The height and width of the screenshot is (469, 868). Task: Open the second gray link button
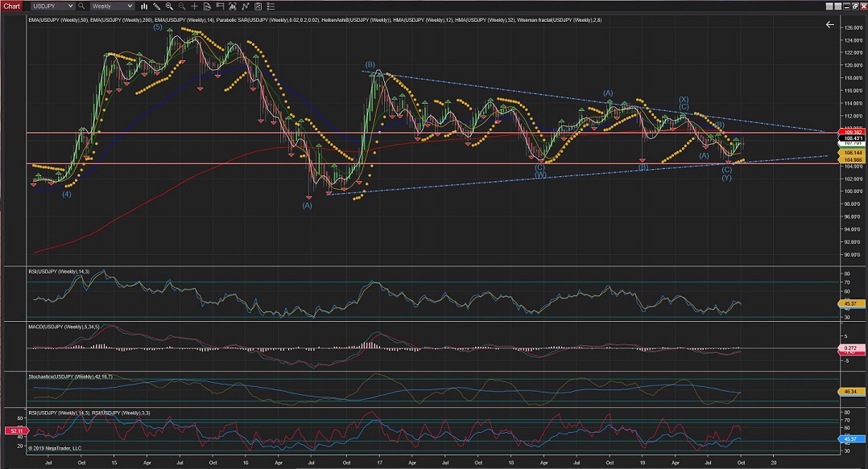[x=837, y=6]
